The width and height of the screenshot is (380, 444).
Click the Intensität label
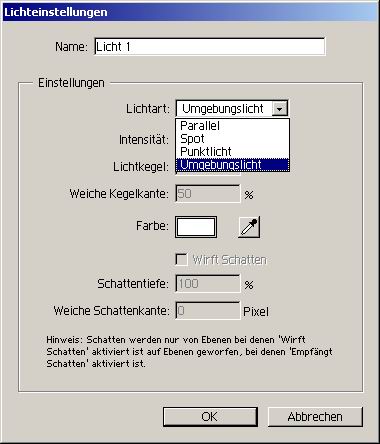pyautogui.click(x=144, y=140)
